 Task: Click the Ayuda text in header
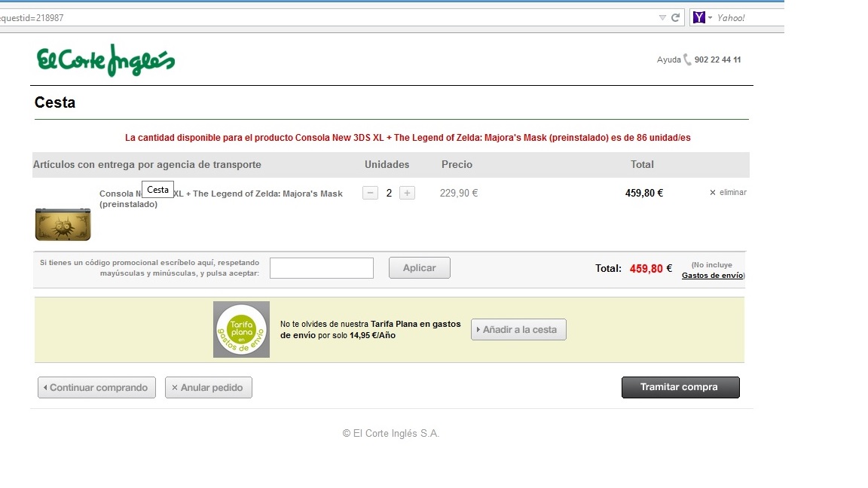tap(669, 59)
